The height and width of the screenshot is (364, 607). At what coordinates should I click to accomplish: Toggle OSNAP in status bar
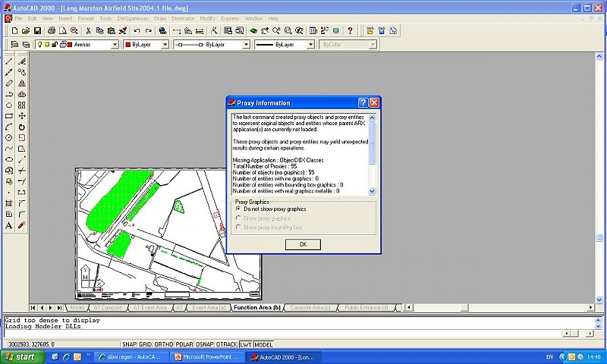[x=204, y=344]
